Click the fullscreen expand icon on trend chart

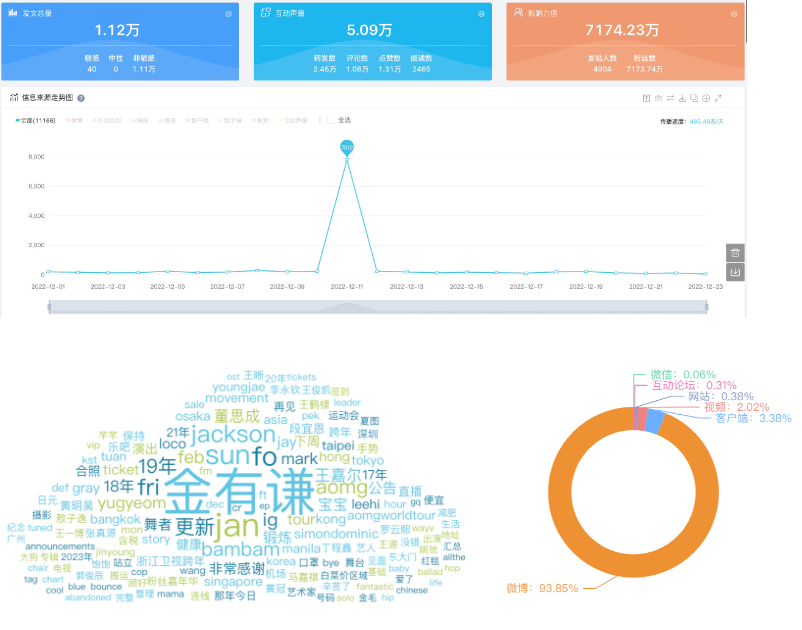point(718,98)
